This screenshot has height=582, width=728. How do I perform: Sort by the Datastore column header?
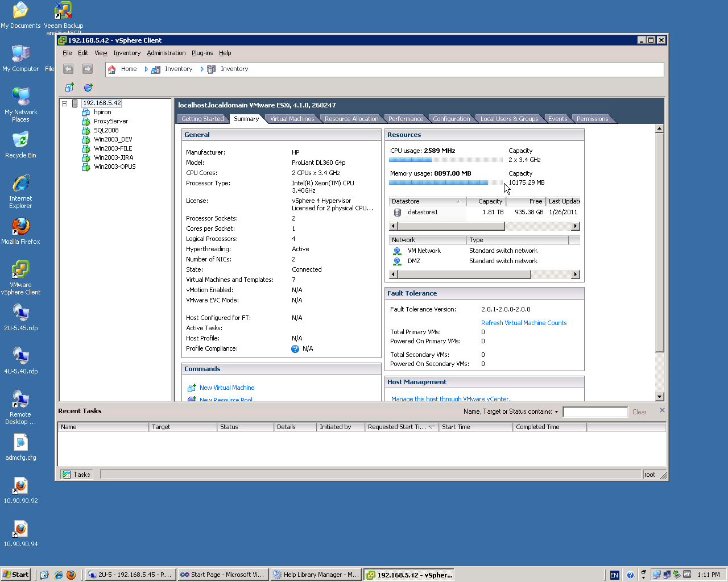pos(427,202)
